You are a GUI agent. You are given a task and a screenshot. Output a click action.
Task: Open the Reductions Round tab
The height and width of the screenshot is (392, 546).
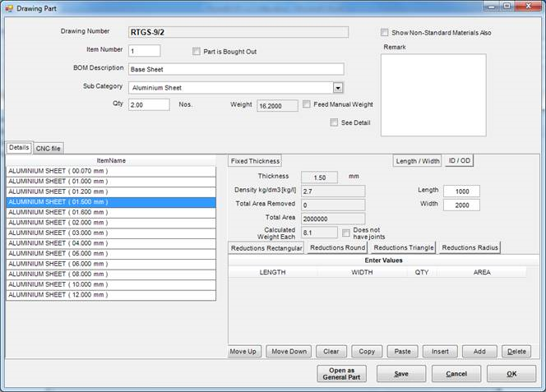[337, 247]
